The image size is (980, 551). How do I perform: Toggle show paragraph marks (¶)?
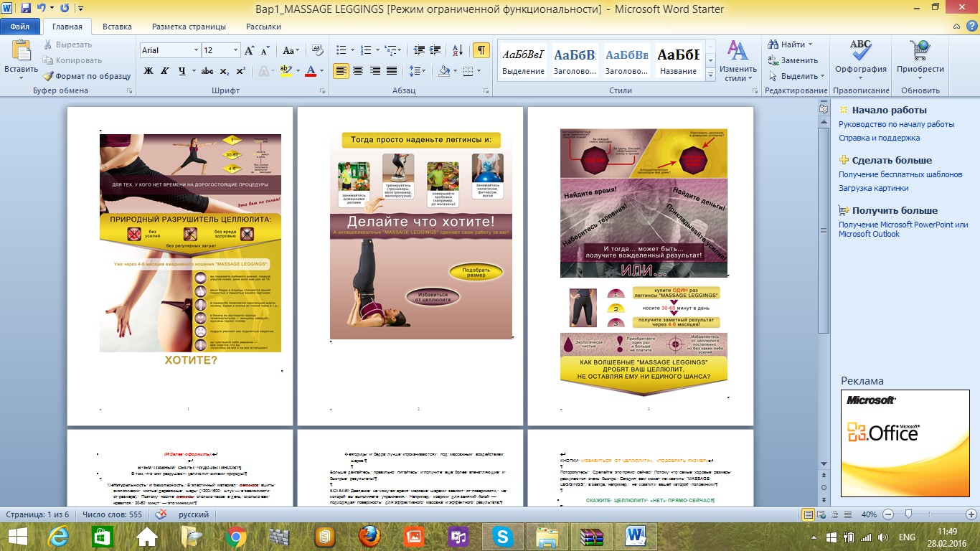tap(481, 50)
